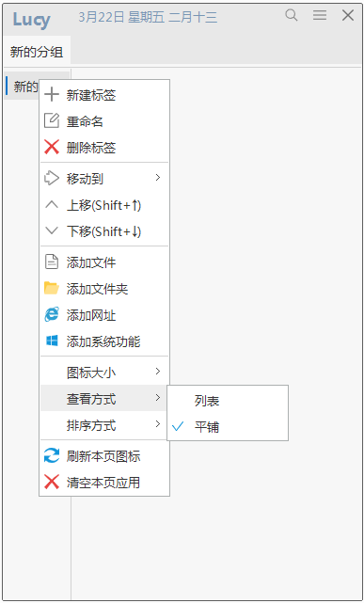The width and height of the screenshot is (364, 603).
Task: Click the Windows logo icon for 添加系统功能
Action: [52, 341]
